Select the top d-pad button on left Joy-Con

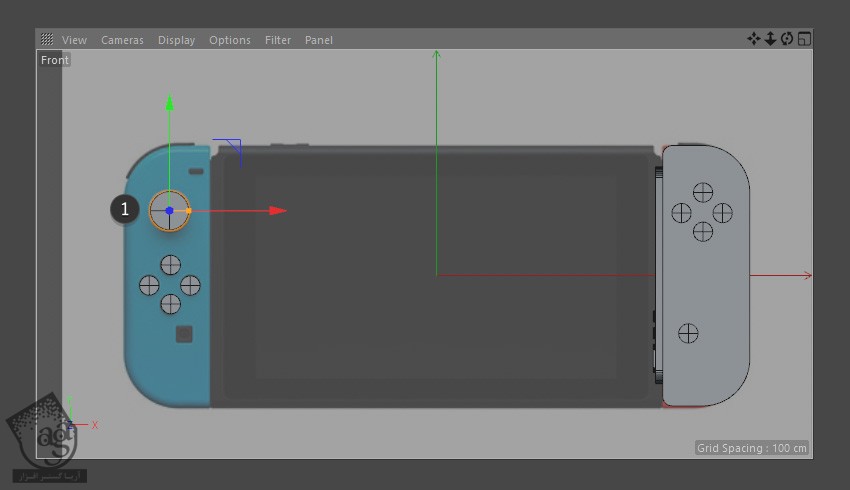coord(171,266)
